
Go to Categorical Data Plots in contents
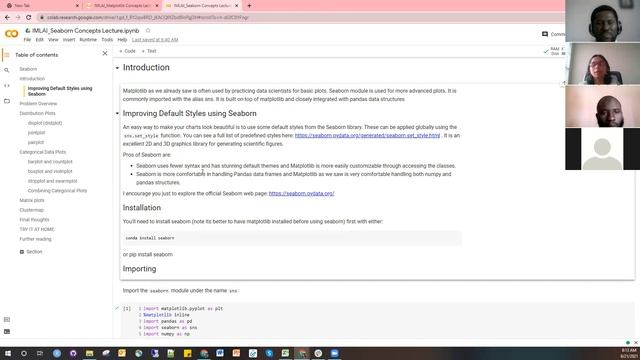43,152
